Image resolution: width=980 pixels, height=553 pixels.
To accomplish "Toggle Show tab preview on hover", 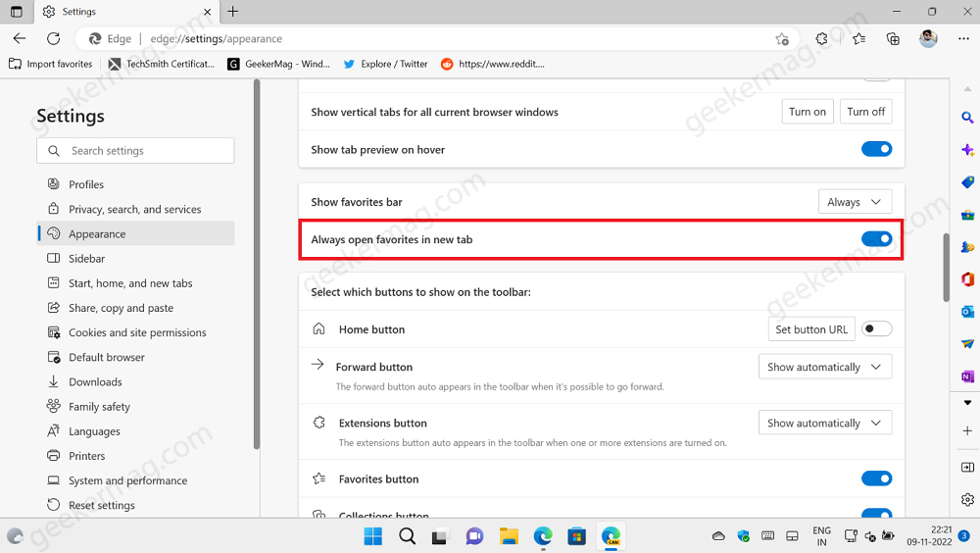I will (876, 149).
